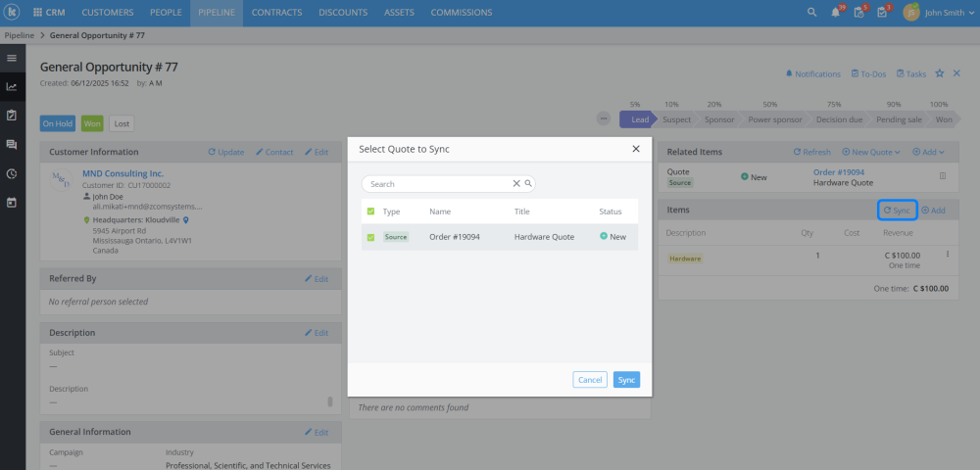Mark the opportunity as Won
This screenshot has height=470, width=980.
pos(92,123)
